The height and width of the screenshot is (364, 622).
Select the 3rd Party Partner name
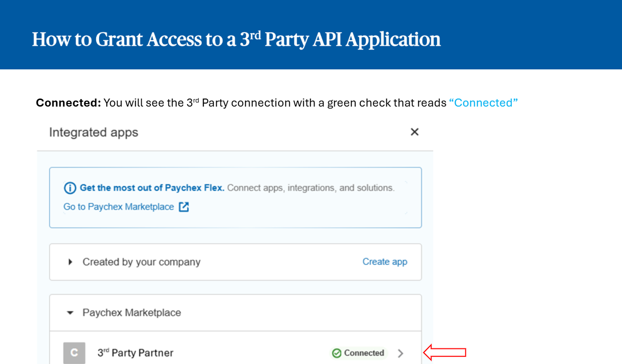(x=135, y=353)
